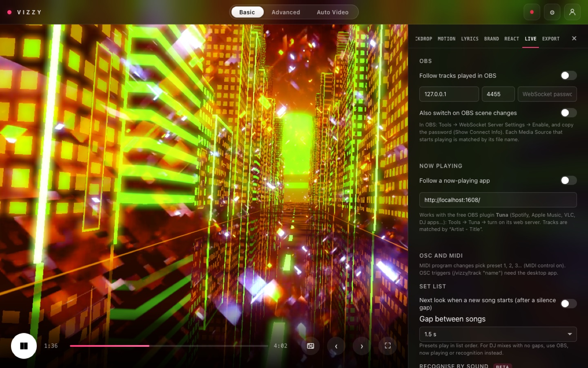Open the React tab
Viewport: 588px width, 368px height.
(x=512, y=39)
